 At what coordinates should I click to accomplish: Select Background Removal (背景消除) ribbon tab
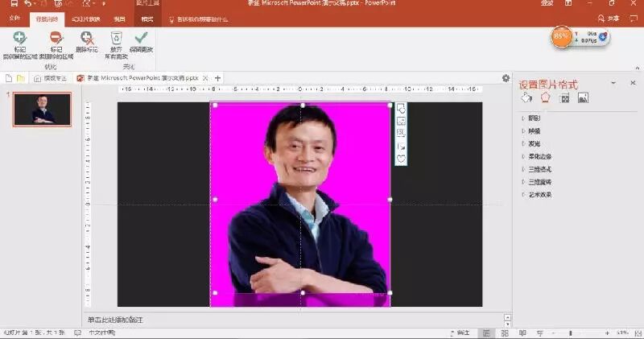47,19
